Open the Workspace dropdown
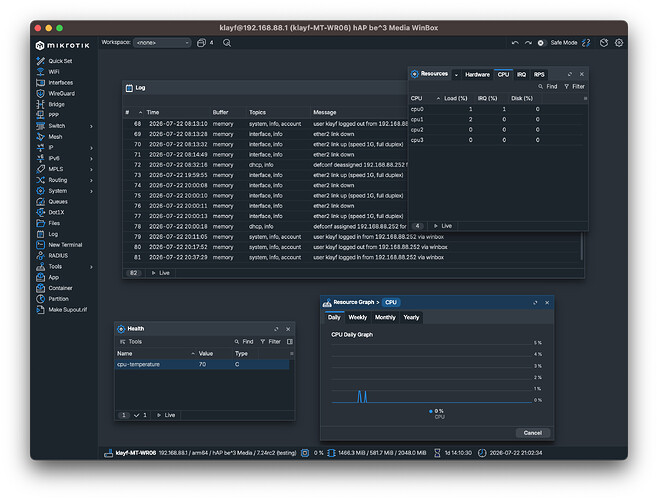 click(162, 43)
